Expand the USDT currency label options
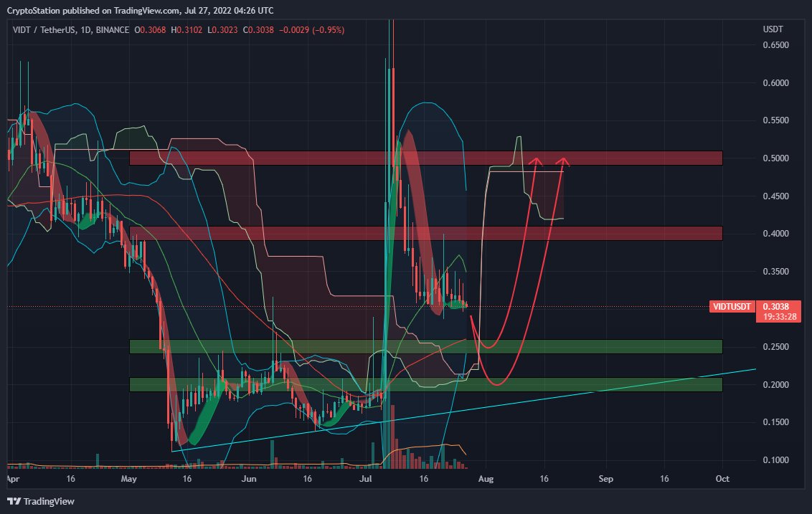 pos(771,29)
